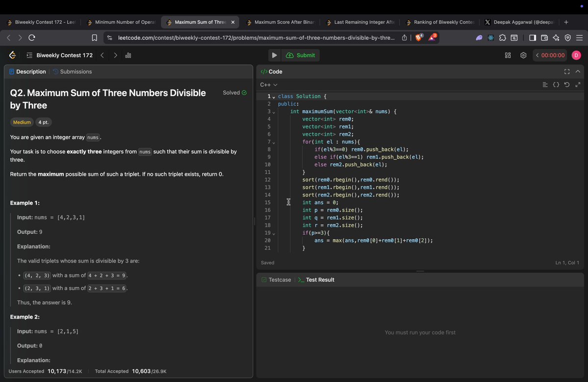Fold the maximumSum function at line 3
Screen dimensions: 588x382
coord(274,112)
